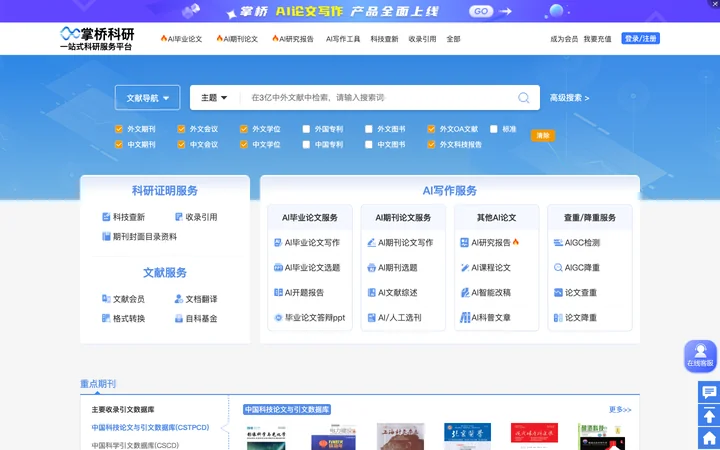Screen dimensions: 720x450
Task: Open AI写作工具 nav menu
Action: point(343,39)
